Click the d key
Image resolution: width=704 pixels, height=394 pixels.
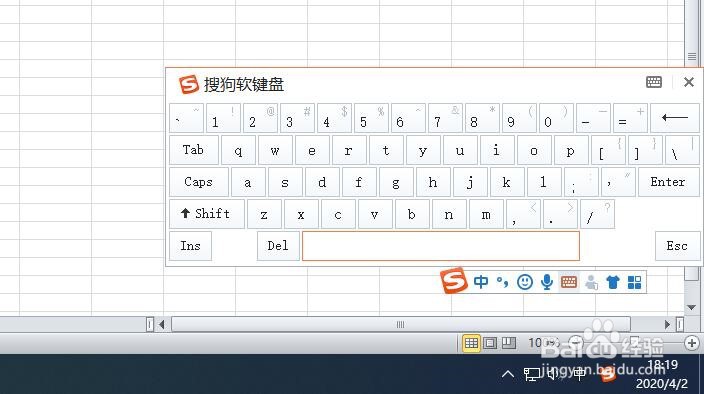click(322, 182)
